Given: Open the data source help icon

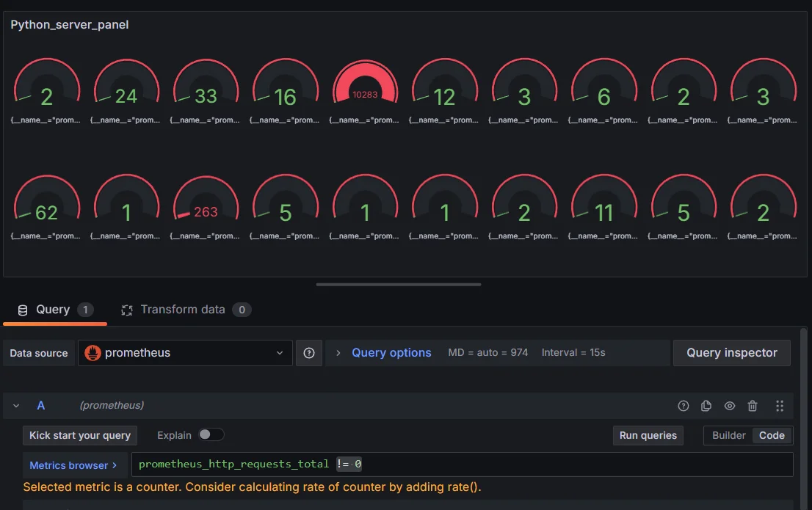Looking at the screenshot, I should point(308,353).
